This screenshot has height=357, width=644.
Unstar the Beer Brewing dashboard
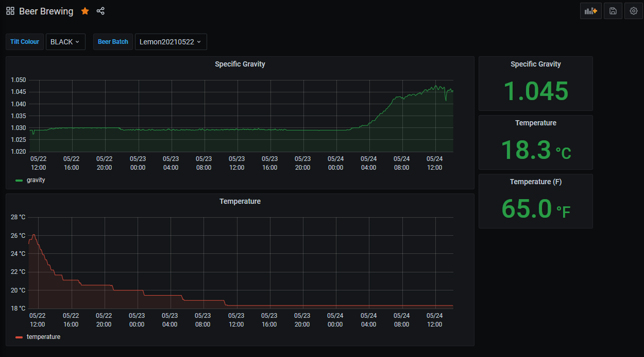pos(85,11)
